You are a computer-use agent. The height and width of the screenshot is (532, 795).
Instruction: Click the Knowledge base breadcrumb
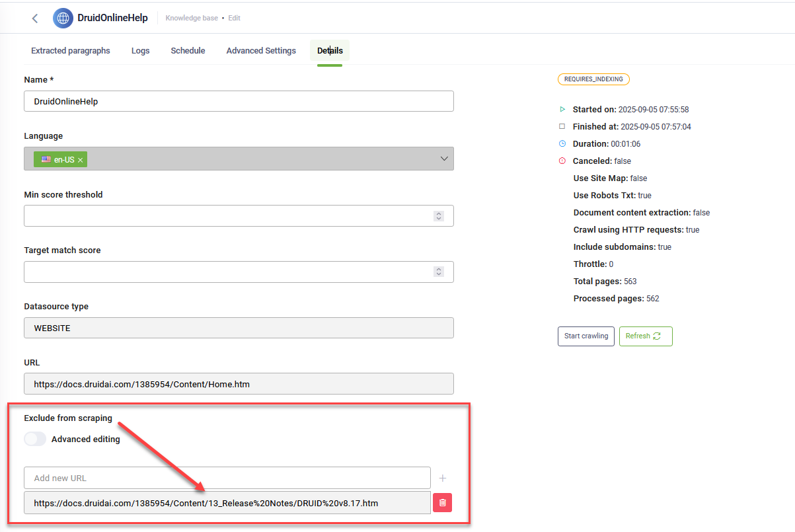point(192,19)
